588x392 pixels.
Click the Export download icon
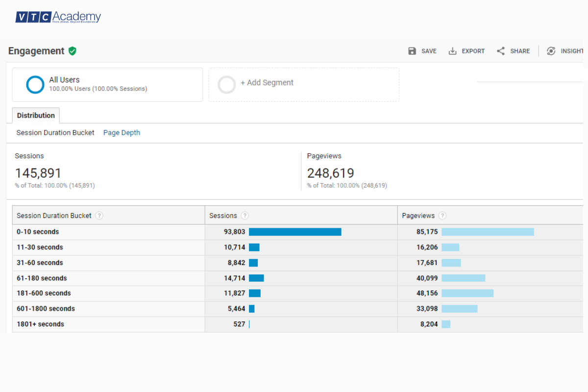[453, 51]
